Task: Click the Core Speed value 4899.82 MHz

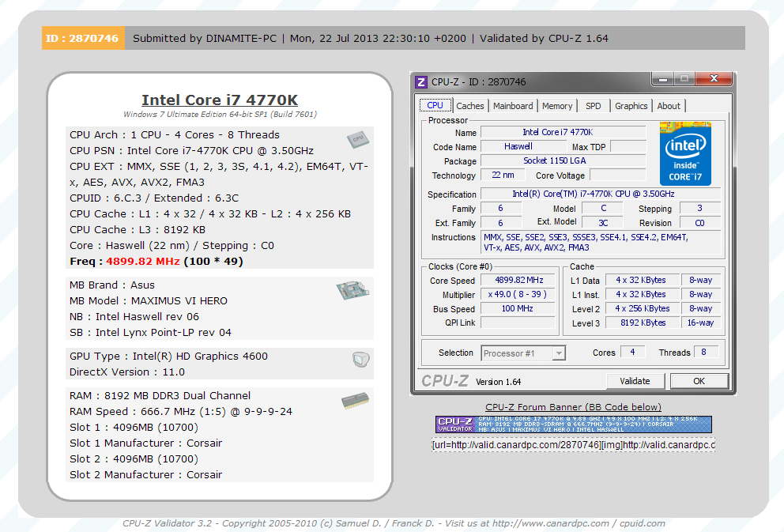Action: [x=518, y=280]
